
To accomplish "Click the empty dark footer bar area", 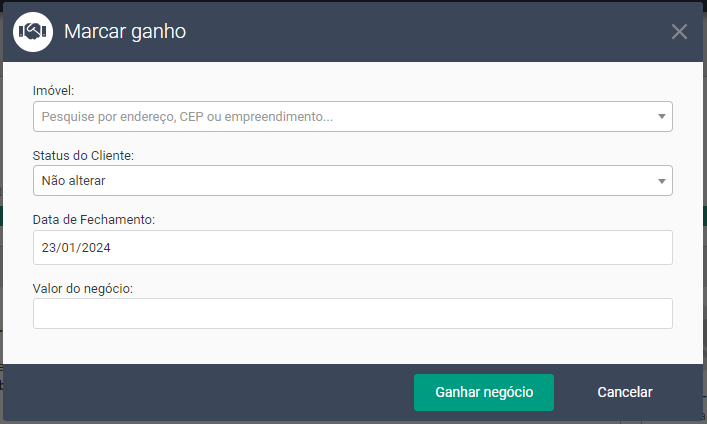I will [x=200, y=393].
